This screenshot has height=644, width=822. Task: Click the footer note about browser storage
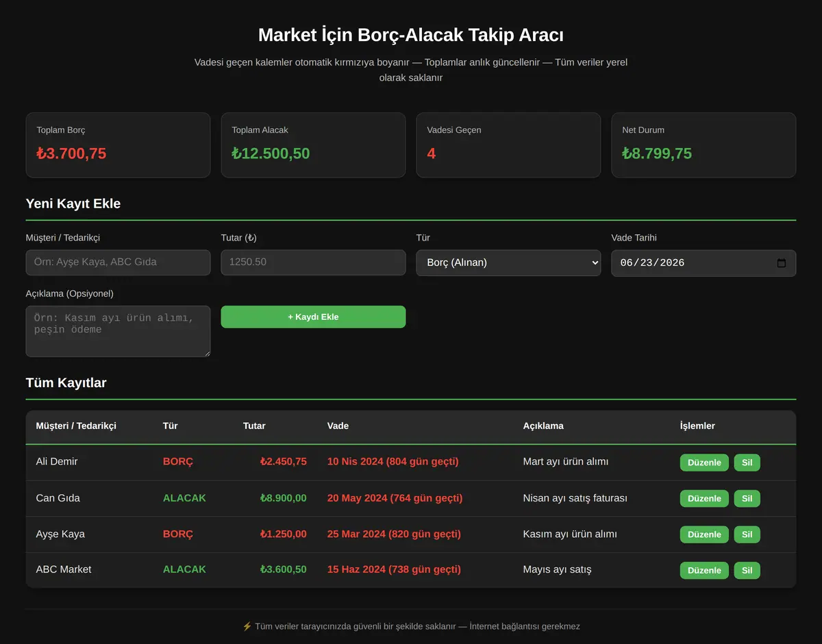(x=411, y=626)
